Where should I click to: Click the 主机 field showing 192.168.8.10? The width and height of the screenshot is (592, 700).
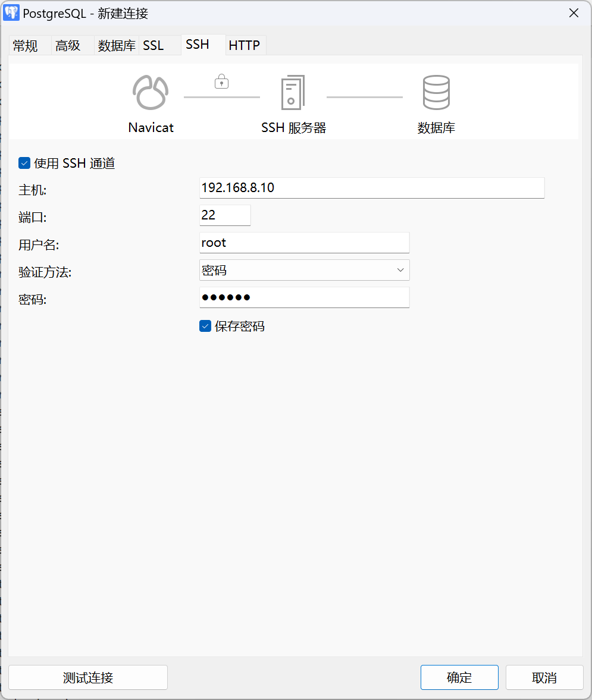click(x=372, y=188)
